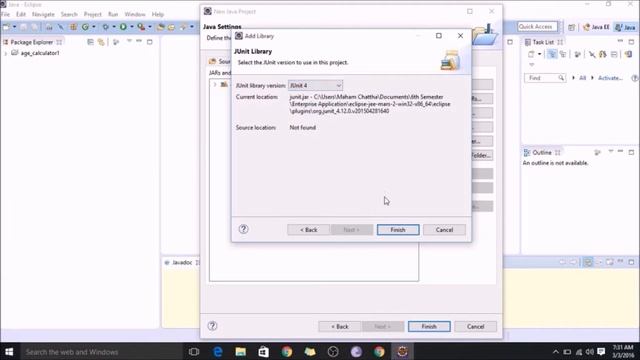Click the All link in Task List
The width and height of the screenshot is (640, 360).
pos(582,78)
